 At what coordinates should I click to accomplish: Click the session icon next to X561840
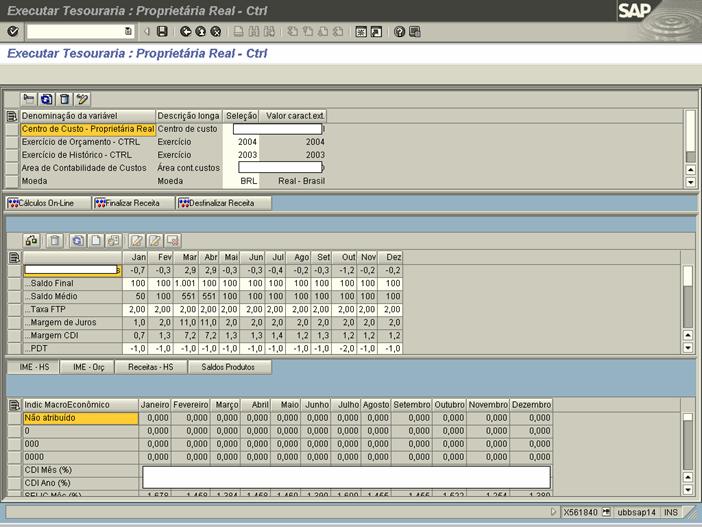coord(606,512)
